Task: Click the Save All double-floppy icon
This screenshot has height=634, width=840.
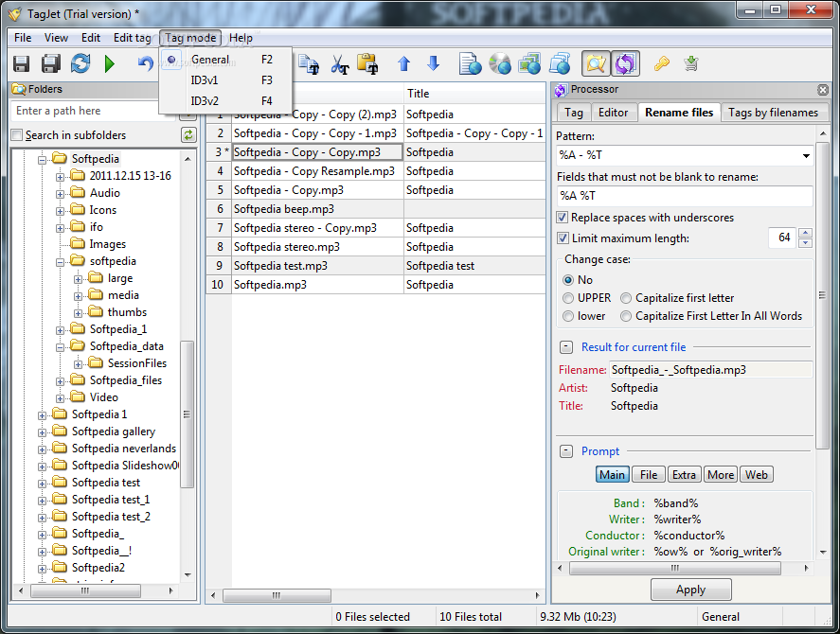Action: pyautogui.click(x=51, y=63)
